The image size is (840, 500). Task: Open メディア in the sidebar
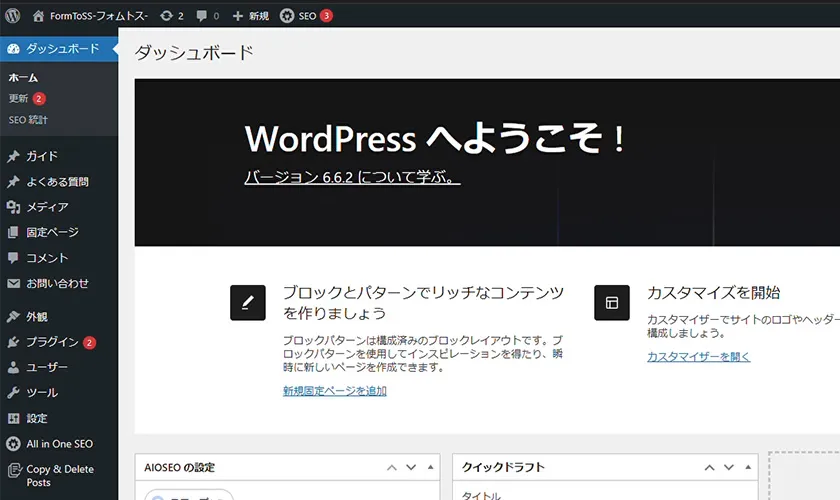point(47,207)
